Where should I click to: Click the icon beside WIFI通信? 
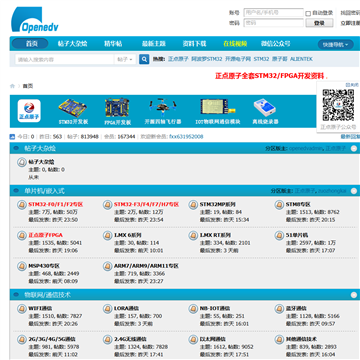[x=22, y=309]
